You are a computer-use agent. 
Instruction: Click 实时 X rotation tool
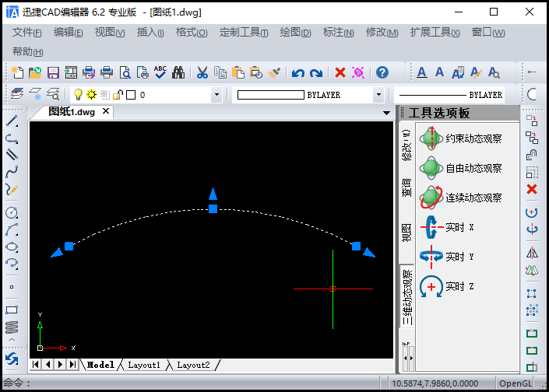pos(447,227)
